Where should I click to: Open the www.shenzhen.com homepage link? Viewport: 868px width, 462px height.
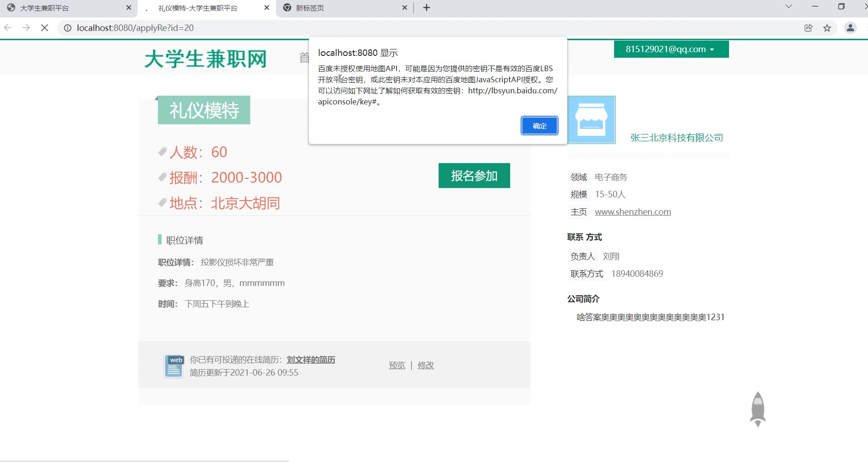(x=633, y=212)
